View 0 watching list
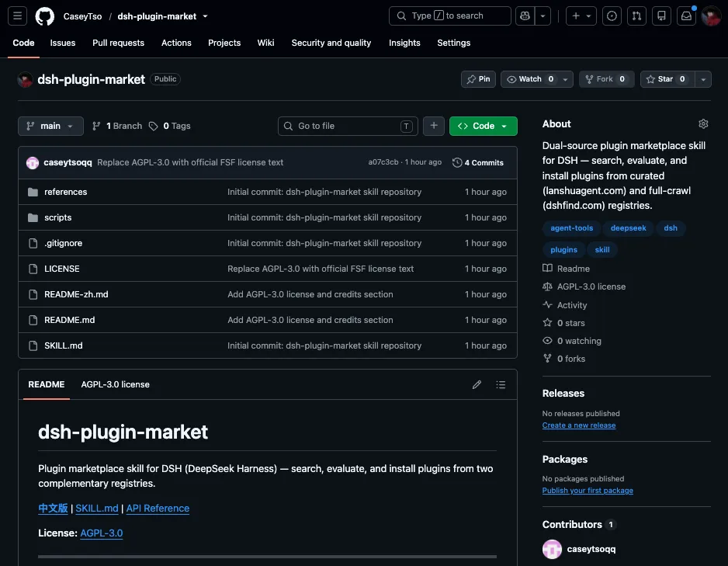The height and width of the screenshot is (566, 728). pyautogui.click(x=572, y=341)
